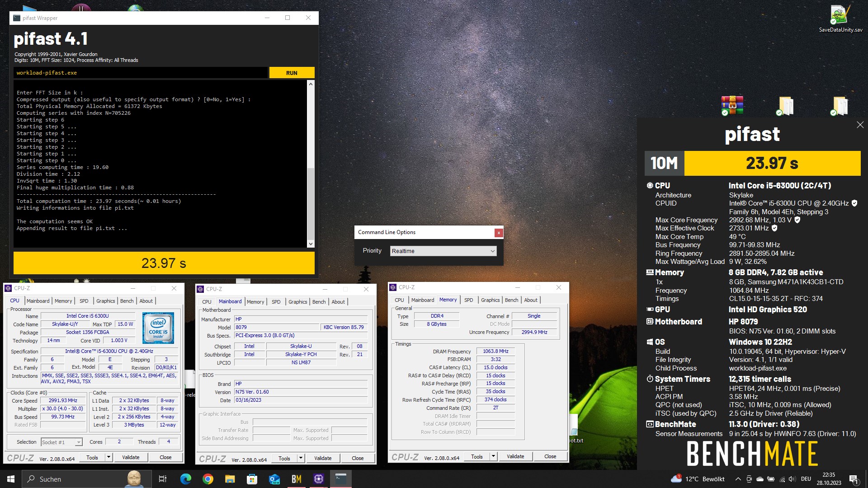Open the Graphics tab in left CPU-Z

106,301
